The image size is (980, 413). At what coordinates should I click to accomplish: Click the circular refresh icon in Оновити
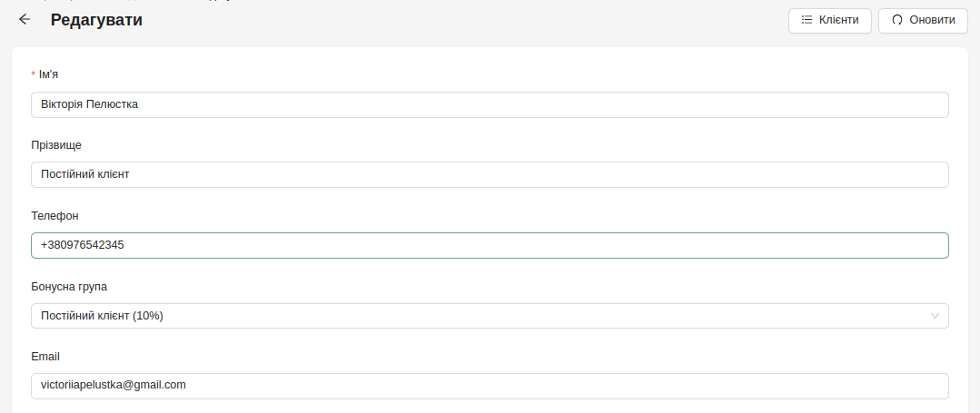[x=896, y=20]
